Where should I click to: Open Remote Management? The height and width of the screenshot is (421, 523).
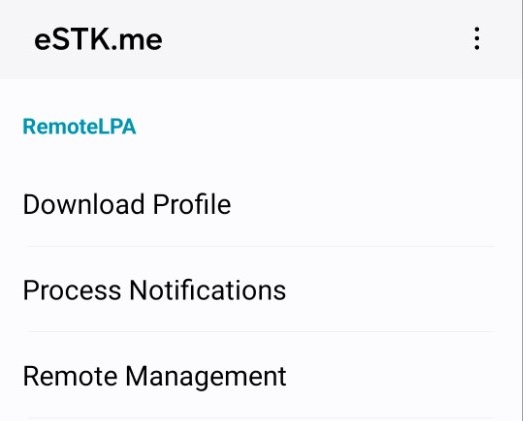pyautogui.click(x=261, y=375)
